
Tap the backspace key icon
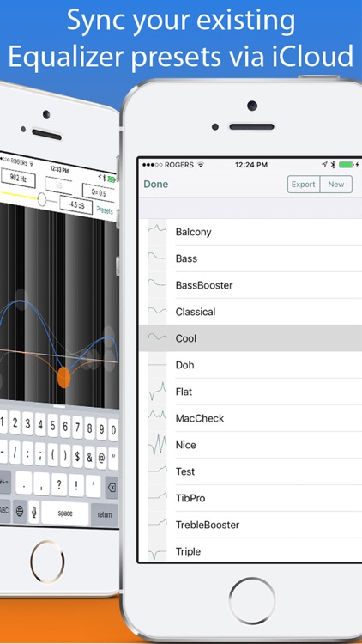coord(111,488)
